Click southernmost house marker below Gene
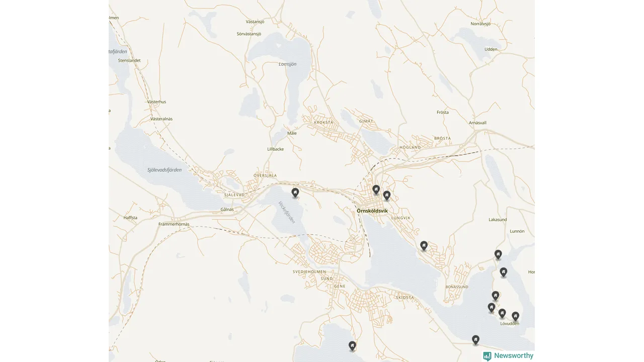 [x=352, y=346]
